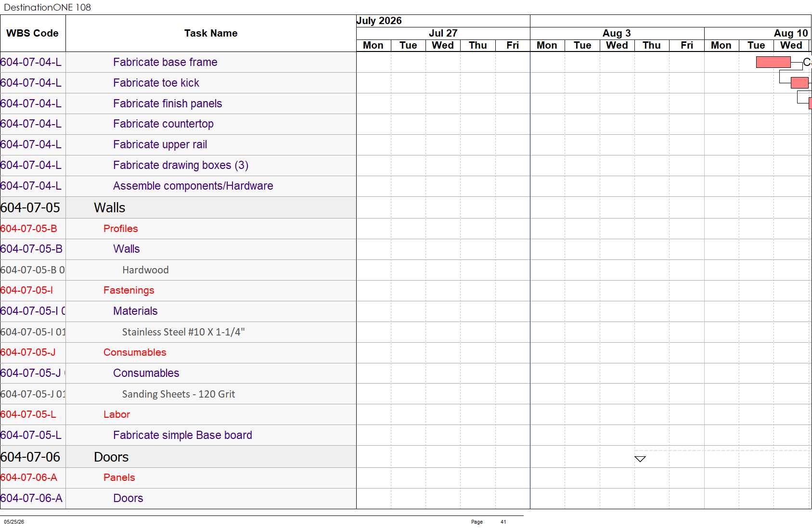Viewport: 812px width, 528px height.
Task: Select the purple Consumables subtask row
Action: pos(178,373)
